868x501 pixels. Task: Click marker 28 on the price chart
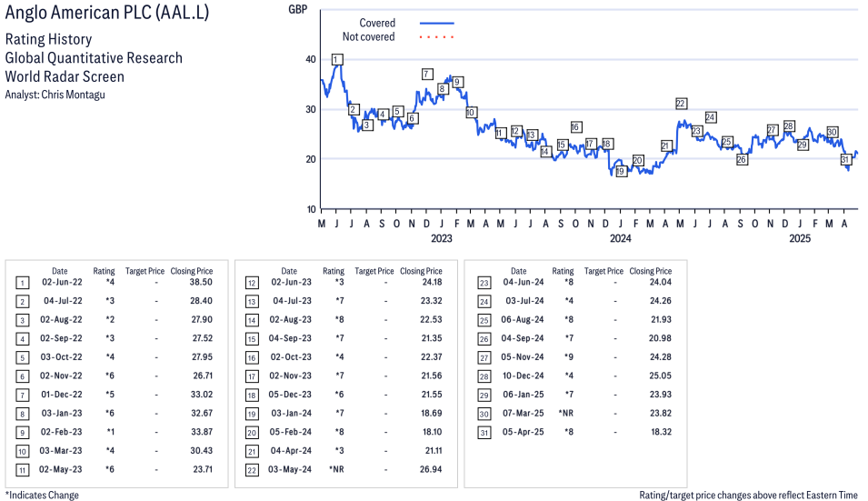pyautogui.click(x=790, y=126)
